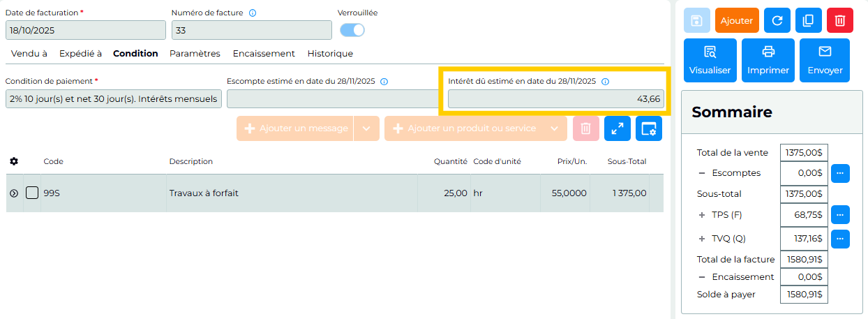
Task: Open the Condition de paiement field
Action: coord(114,99)
